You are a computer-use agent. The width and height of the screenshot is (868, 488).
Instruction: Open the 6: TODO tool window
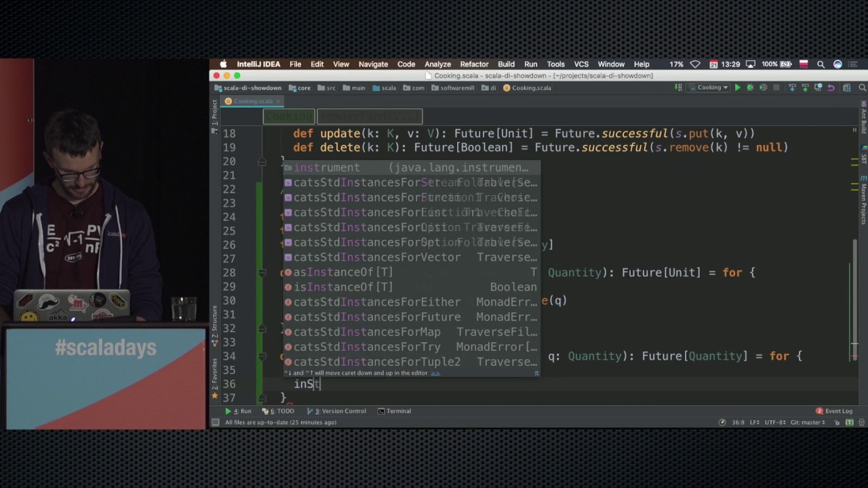(278, 411)
